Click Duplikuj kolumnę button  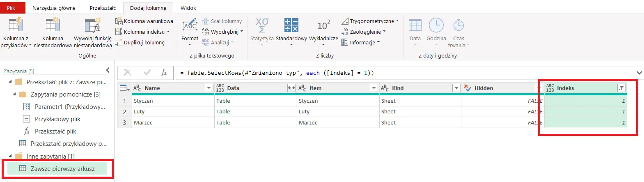(x=140, y=42)
